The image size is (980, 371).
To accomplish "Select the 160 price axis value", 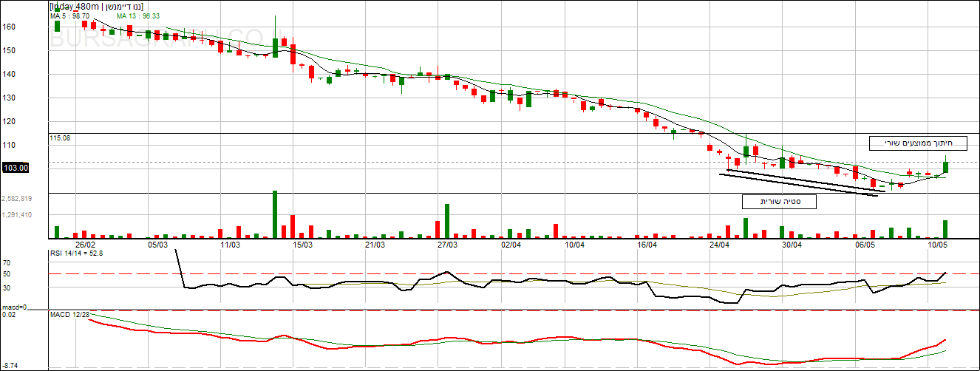I will 8,27.
